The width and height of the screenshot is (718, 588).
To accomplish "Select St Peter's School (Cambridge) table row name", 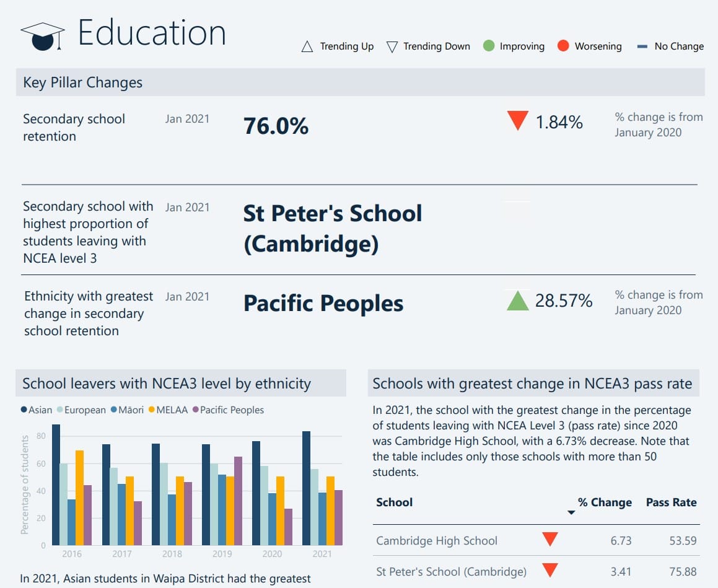I will click(451, 571).
